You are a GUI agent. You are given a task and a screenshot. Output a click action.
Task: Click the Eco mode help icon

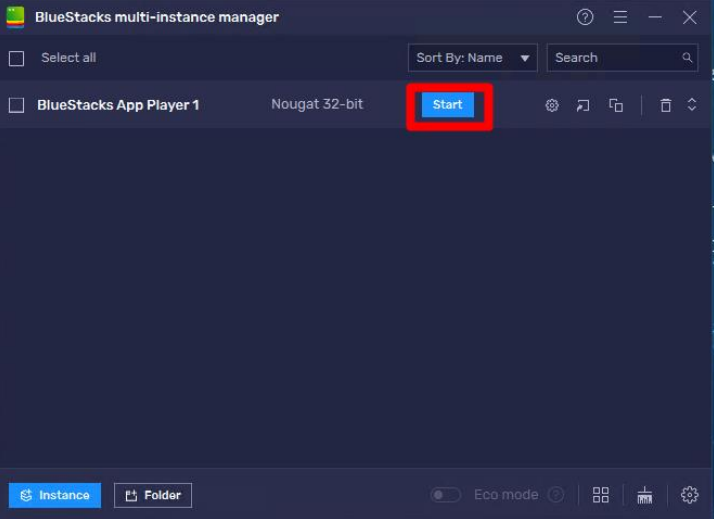pyautogui.click(x=556, y=494)
